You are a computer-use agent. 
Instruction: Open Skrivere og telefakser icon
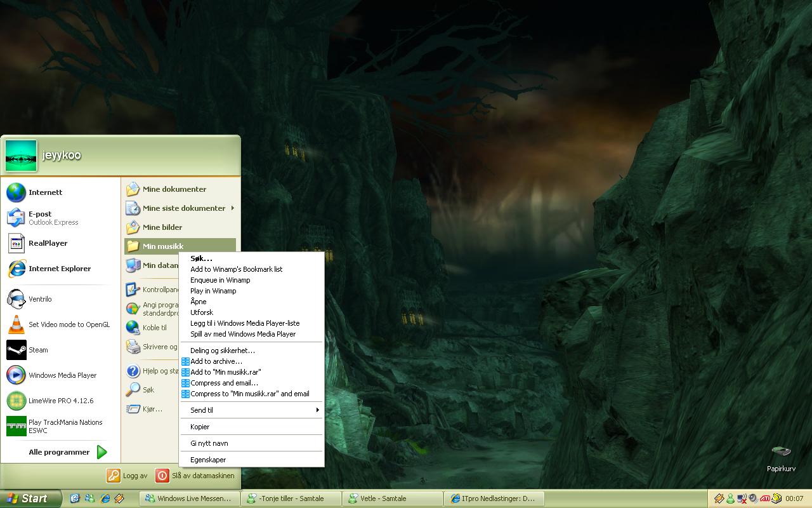pos(133,347)
